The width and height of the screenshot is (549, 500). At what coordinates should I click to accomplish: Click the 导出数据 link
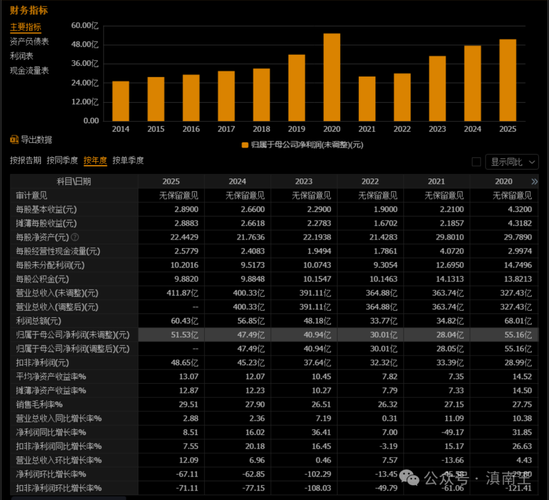(36, 140)
